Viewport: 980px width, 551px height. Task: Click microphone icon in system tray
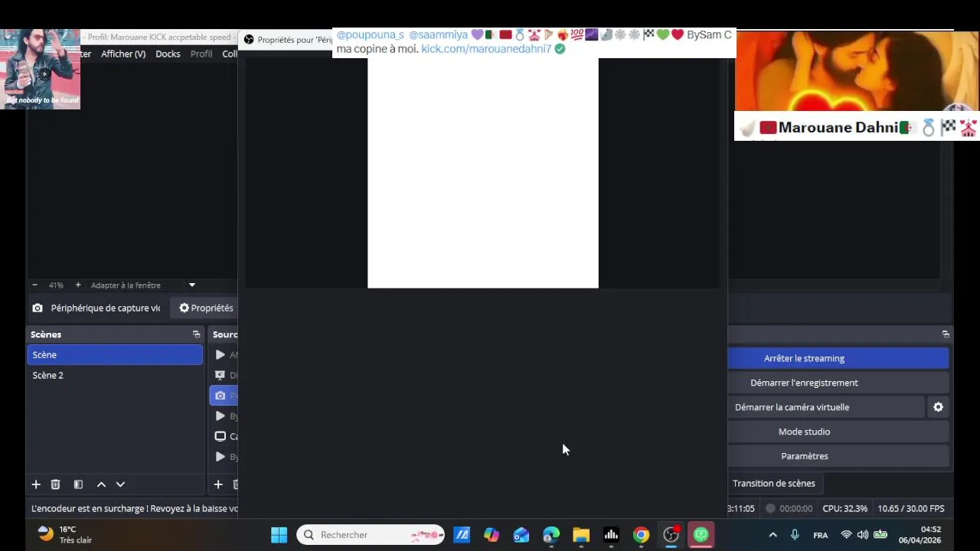point(795,535)
